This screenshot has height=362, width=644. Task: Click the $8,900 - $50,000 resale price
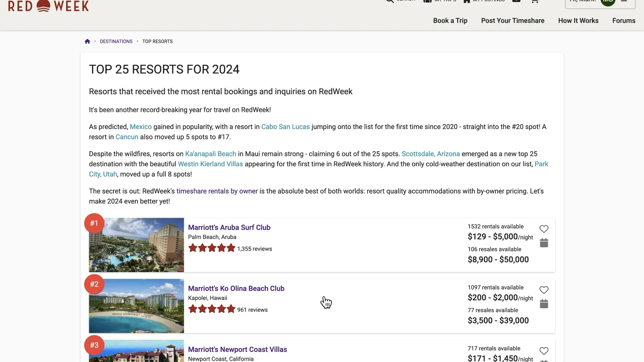498,259
